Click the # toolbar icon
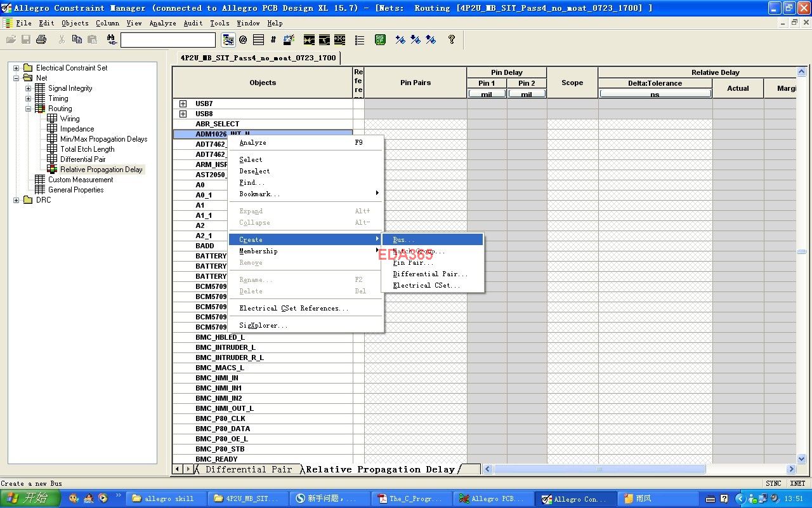This screenshot has width=812, height=508. (273, 39)
